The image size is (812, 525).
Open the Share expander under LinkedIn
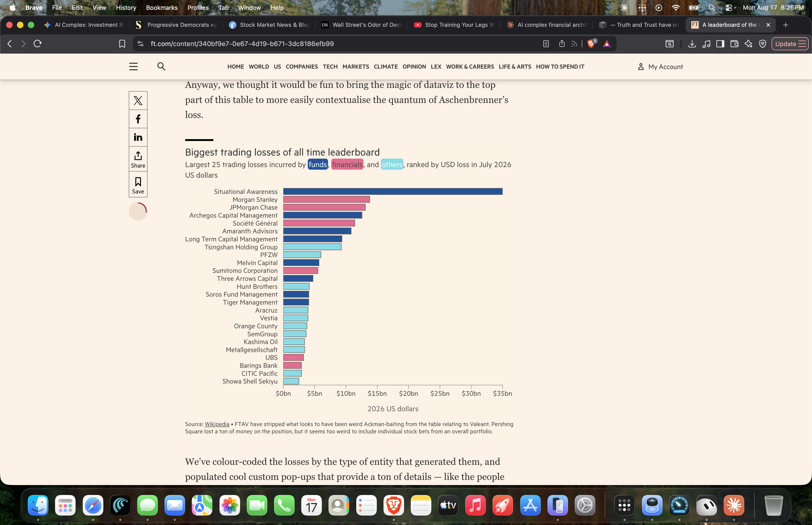[x=138, y=159]
